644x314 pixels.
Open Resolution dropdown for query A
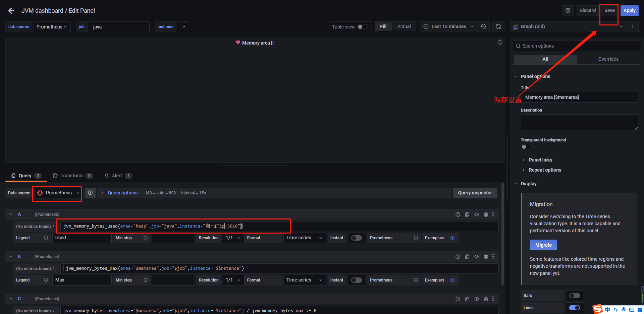point(233,238)
